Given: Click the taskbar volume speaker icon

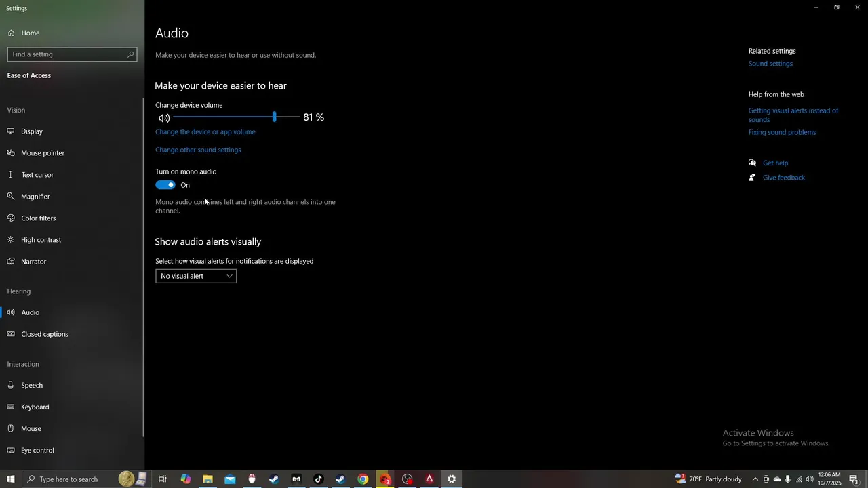Looking at the screenshot, I should [x=810, y=479].
